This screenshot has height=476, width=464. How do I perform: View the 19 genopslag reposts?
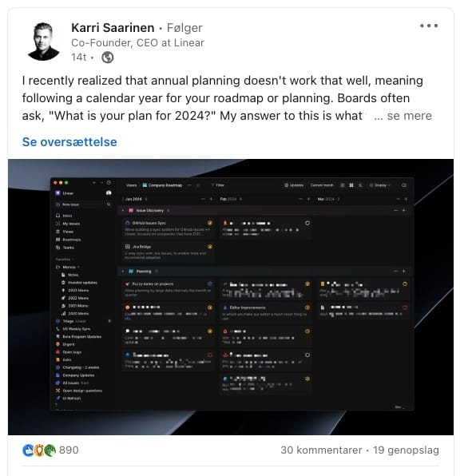(x=406, y=450)
